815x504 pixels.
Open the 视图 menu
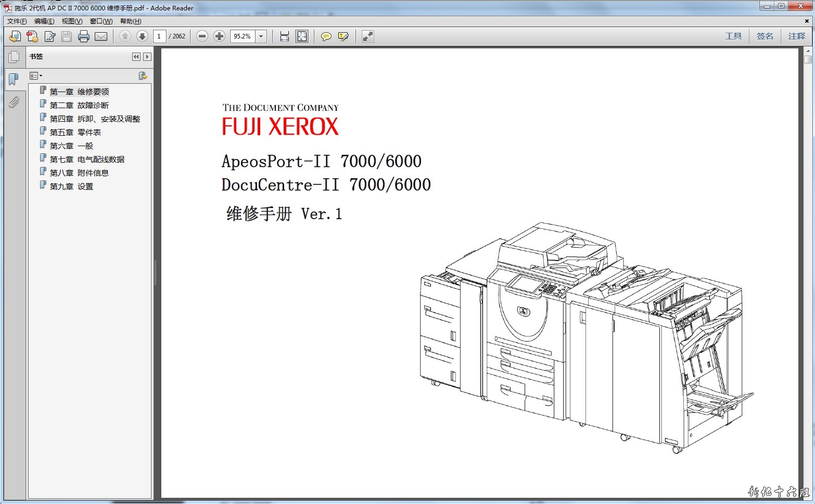72,21
